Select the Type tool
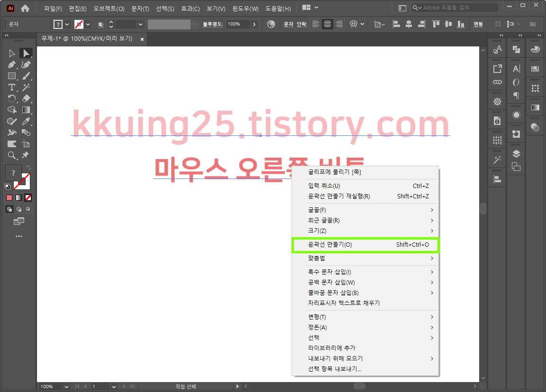Image resolution: width=546 pixels, height=392 pixels. click(x=12, y=87)
